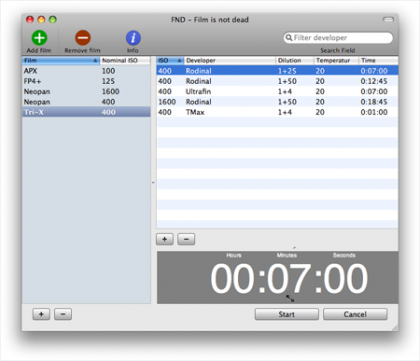Image resolution: width=420 pixels, height=361 pixels.
Task: Sort by the Dilution column header
Action: [295, 60]
